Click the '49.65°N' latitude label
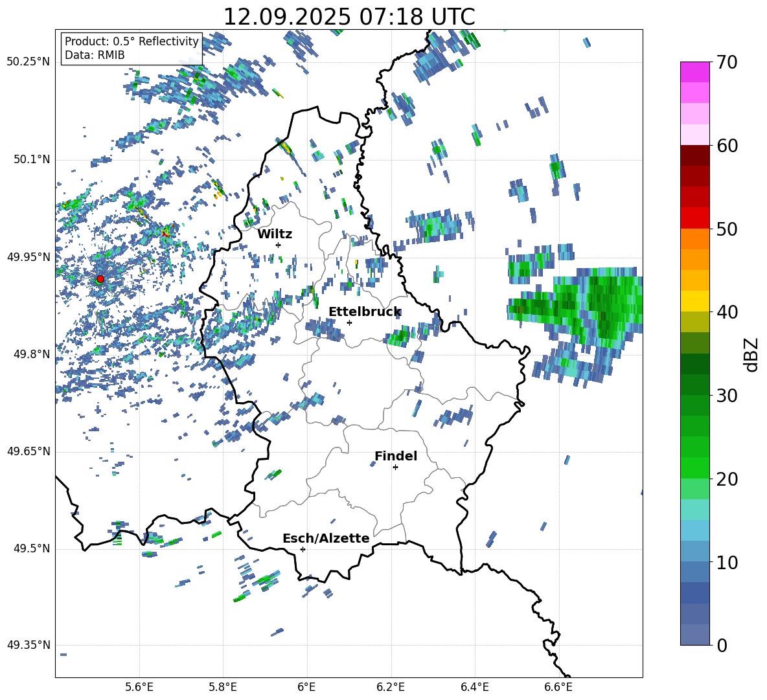This screenshot has width=767, height=700. coord(29,451)
